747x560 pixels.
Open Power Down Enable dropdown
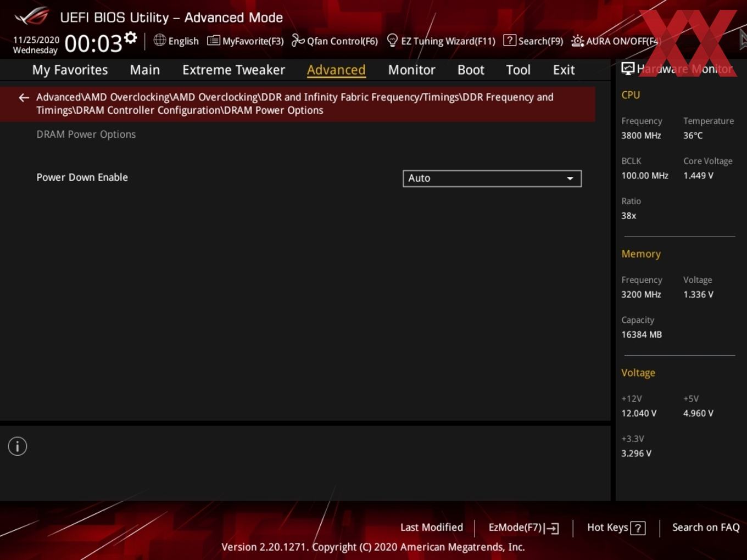tap(492, 178)
